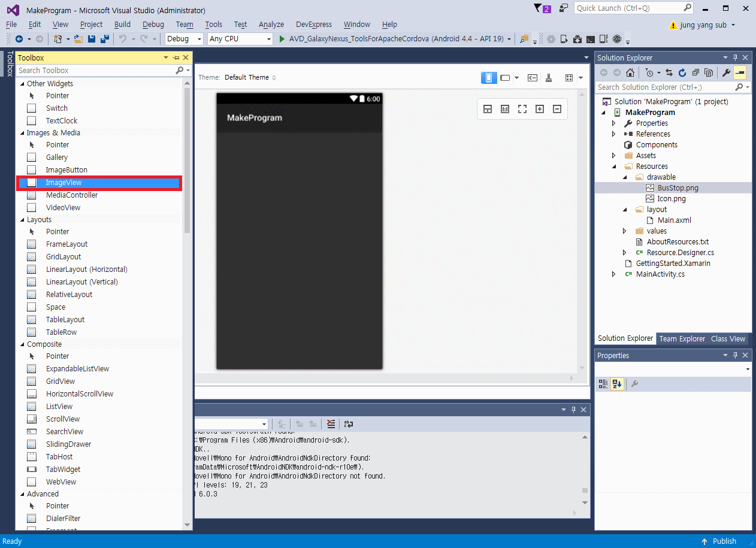
Task: Click the collapsed Toolbox side tab
Action: tap(8, 64)
